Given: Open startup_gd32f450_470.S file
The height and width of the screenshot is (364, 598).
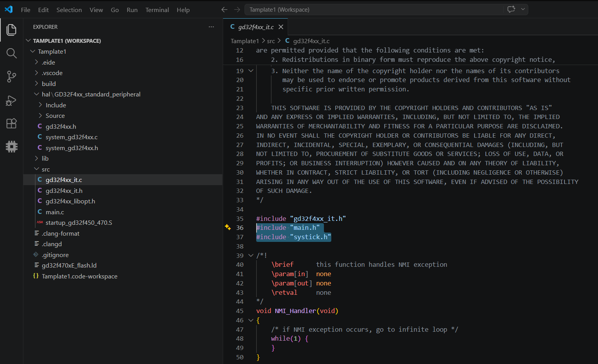Looking at the screenshot, I should coord(79,222).
